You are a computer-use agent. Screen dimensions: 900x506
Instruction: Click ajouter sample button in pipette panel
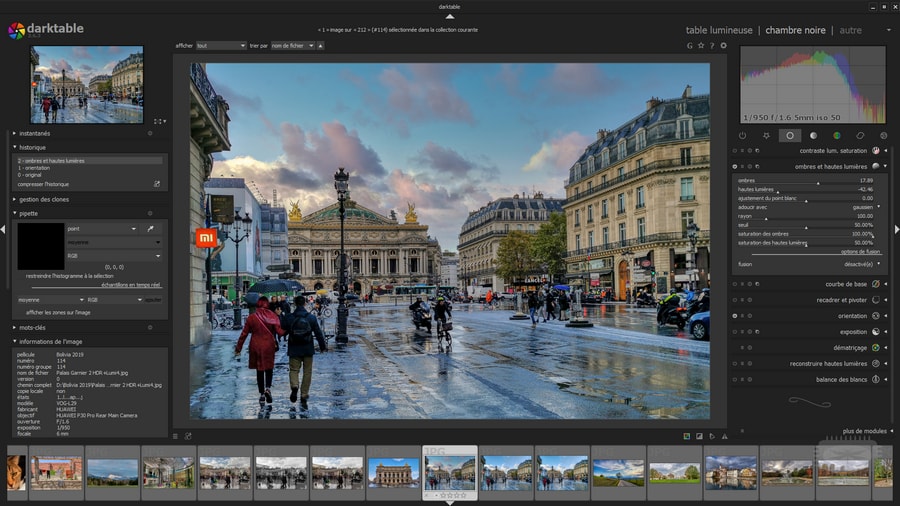click(153, 299)
